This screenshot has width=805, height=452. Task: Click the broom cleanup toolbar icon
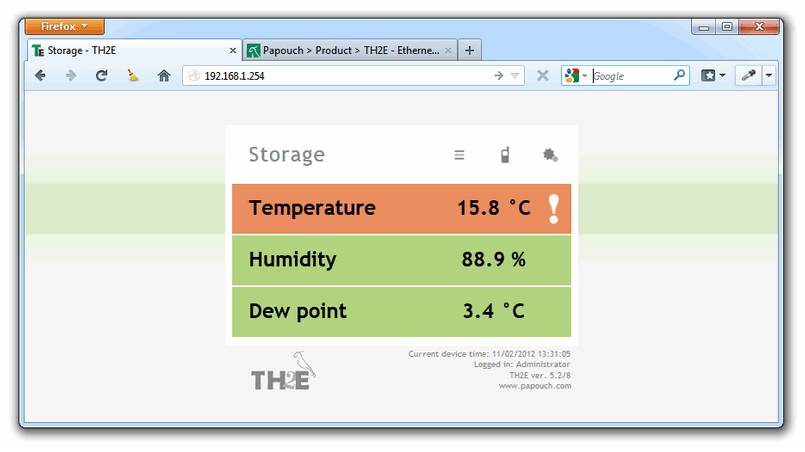[133, 76]
